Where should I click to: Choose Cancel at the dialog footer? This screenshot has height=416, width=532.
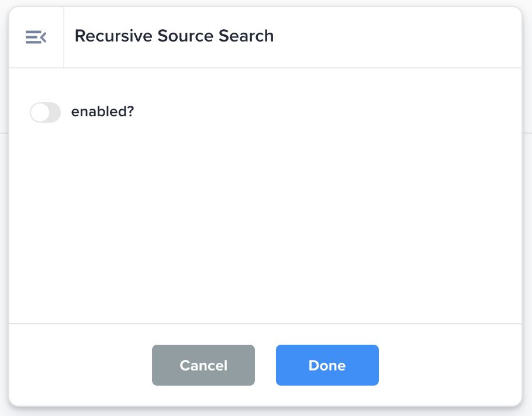pyautogui.click(x=203, y=365)
